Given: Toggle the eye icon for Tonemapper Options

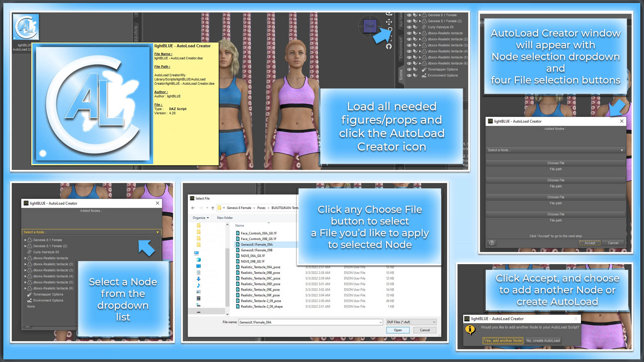Looking at the screenshot, I should pos(409,69).
